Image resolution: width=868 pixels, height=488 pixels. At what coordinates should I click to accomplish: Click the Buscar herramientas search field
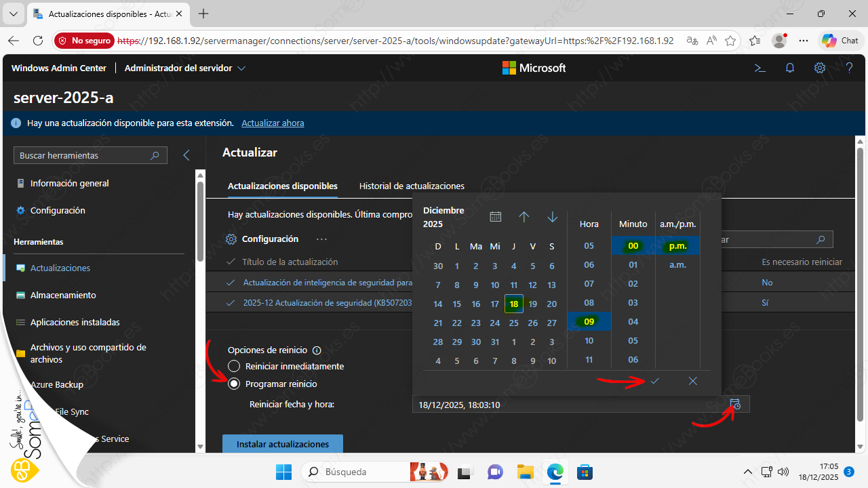coord(81,155)
